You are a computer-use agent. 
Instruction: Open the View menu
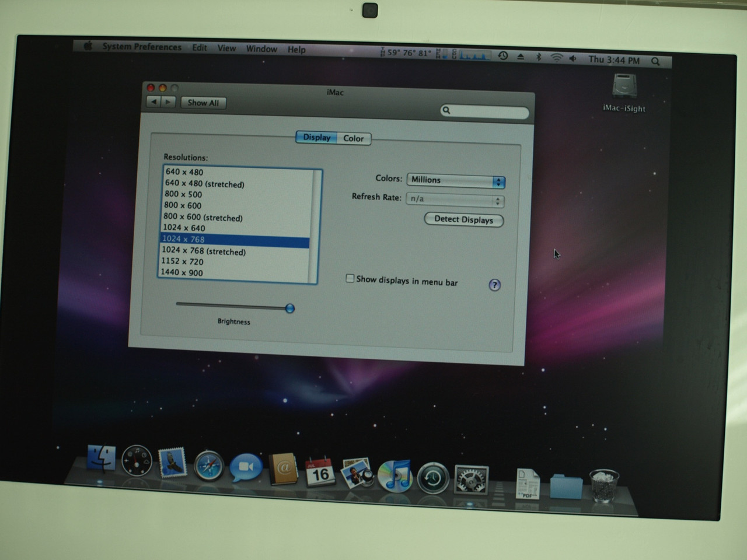(226, 48)
